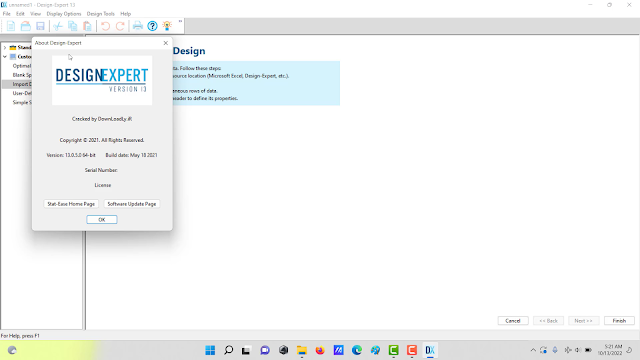Click the Copy toolbar icon
The width and height of the screenshot is (640, 360).
coord(73,26)
